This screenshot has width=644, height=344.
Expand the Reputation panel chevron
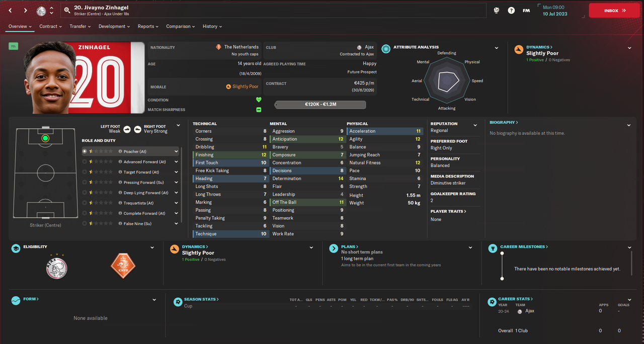475,125
